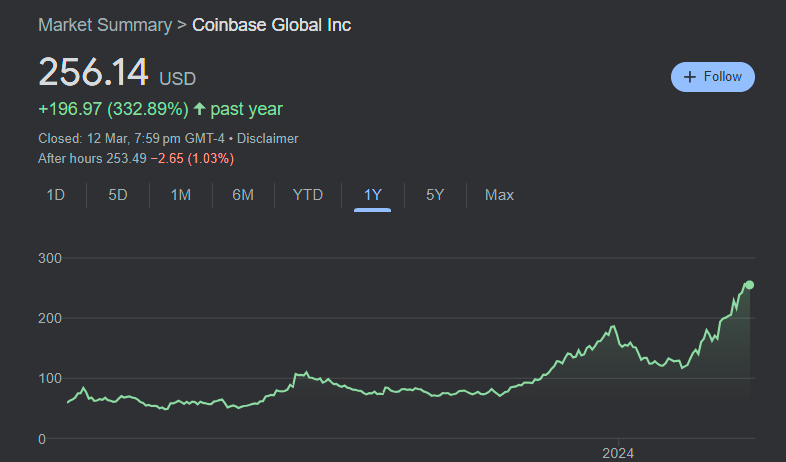Image resolution: width=786 pixels, height=462 pixels.
Task: Open the Disclaimer link
Action: click(267, 138)
